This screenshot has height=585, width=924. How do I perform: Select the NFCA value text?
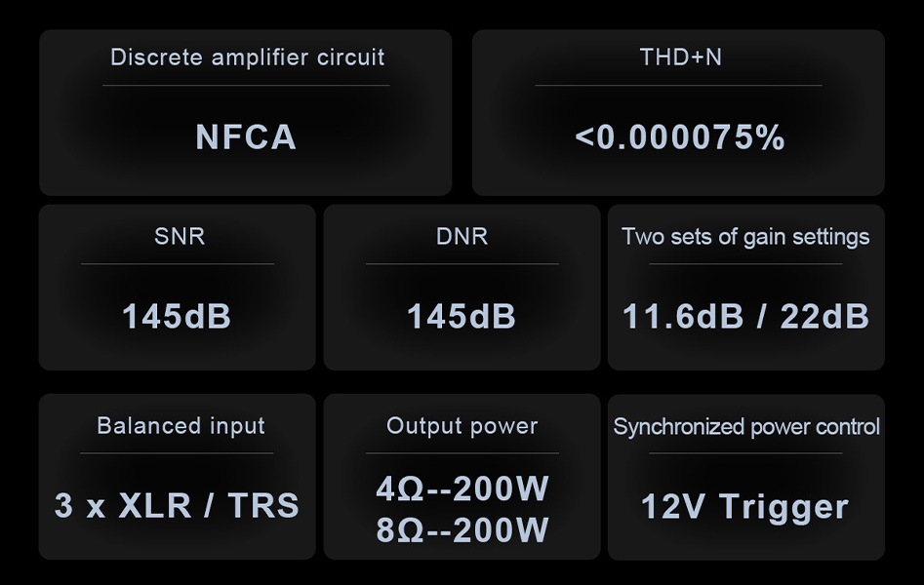[x=246, y=137]
